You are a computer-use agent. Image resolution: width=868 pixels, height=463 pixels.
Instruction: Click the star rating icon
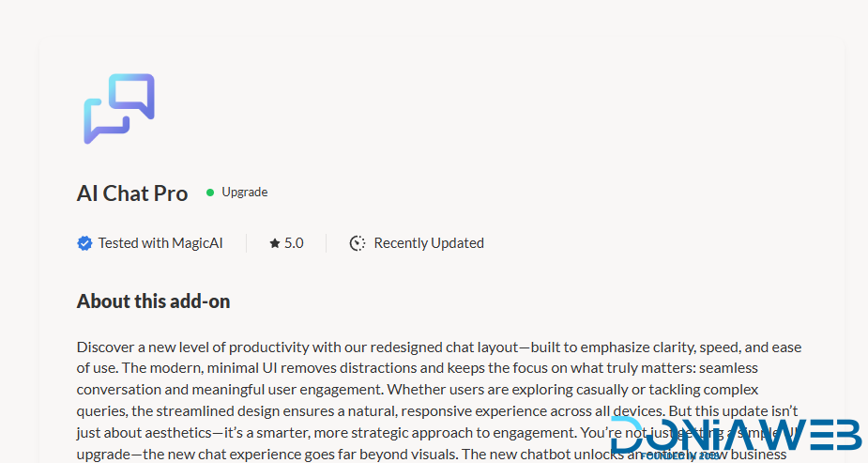coord(275,243)
